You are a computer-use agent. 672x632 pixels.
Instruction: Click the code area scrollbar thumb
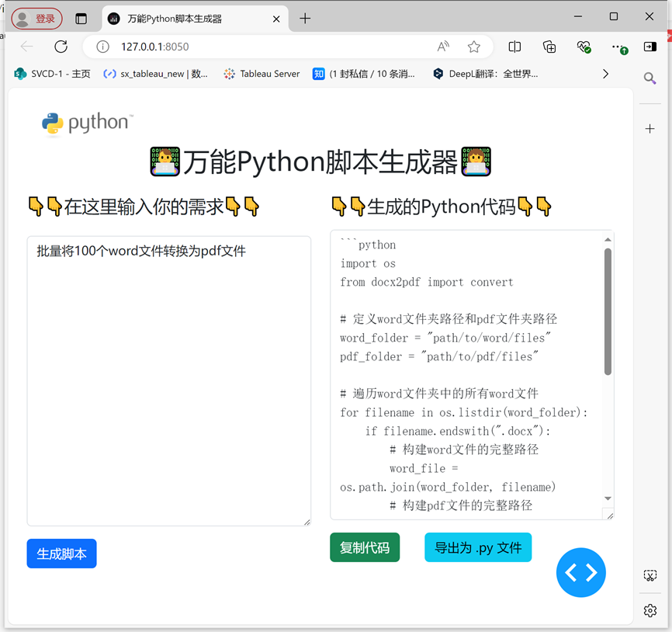608,311
